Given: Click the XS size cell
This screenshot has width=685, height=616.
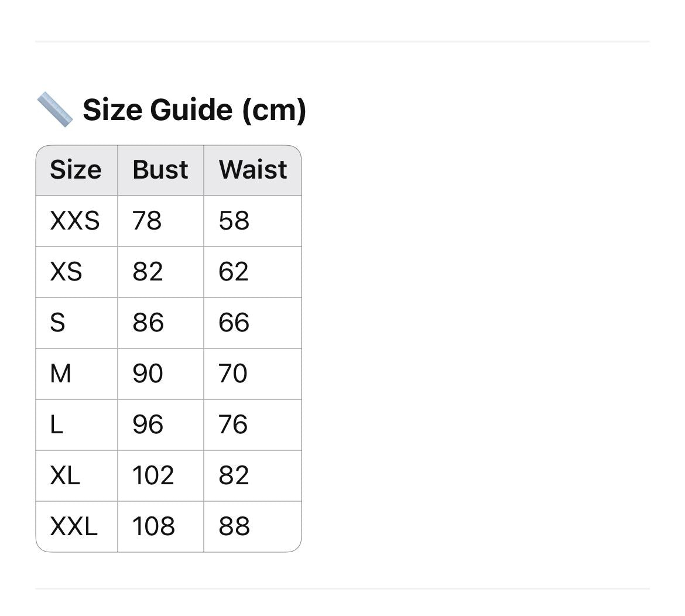Looking at the screenshot, I should click(x=77, y=272).
